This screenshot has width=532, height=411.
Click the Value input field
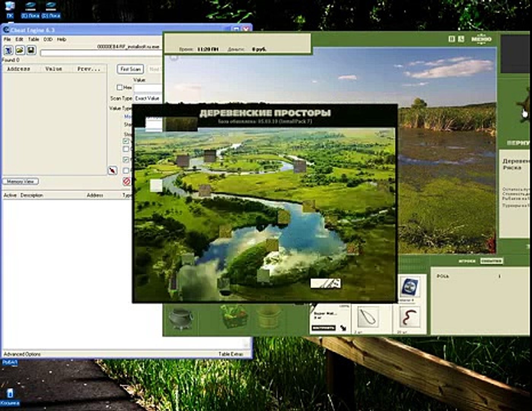coord(148,88)
